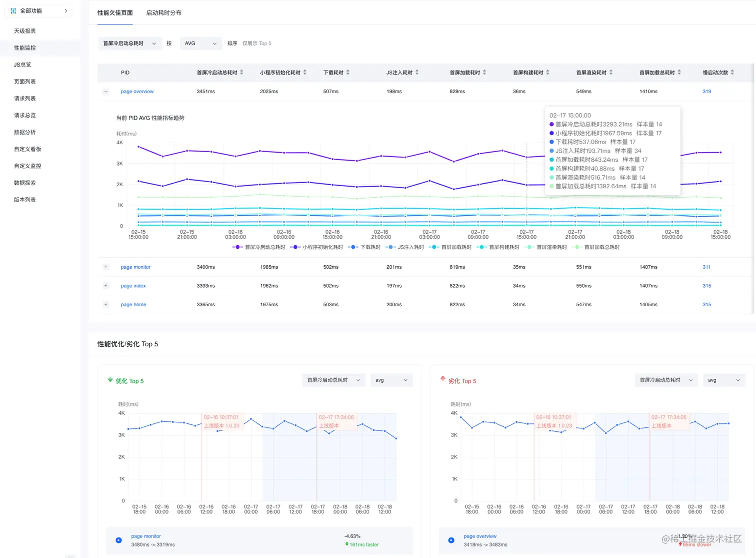Image resolution: width=756 pixels, height=558 pixels.
Task: Open 数据分析 in sidebar
Action: click(25, 132)
